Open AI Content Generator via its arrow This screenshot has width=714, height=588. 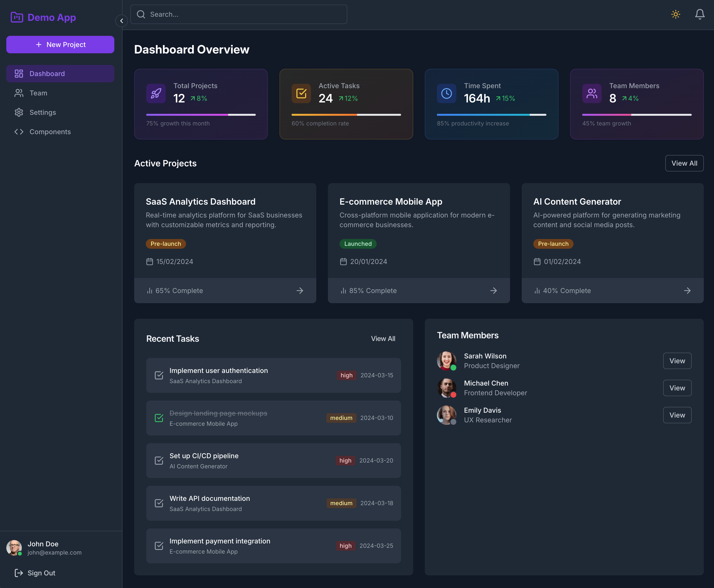(x=687, y=291)
